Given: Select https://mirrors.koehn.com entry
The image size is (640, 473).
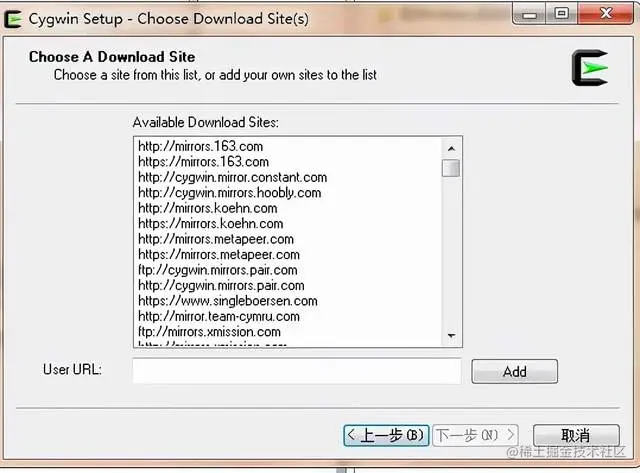Looking at the screenshot, I should pyautogui.click(x=210, y=224).
